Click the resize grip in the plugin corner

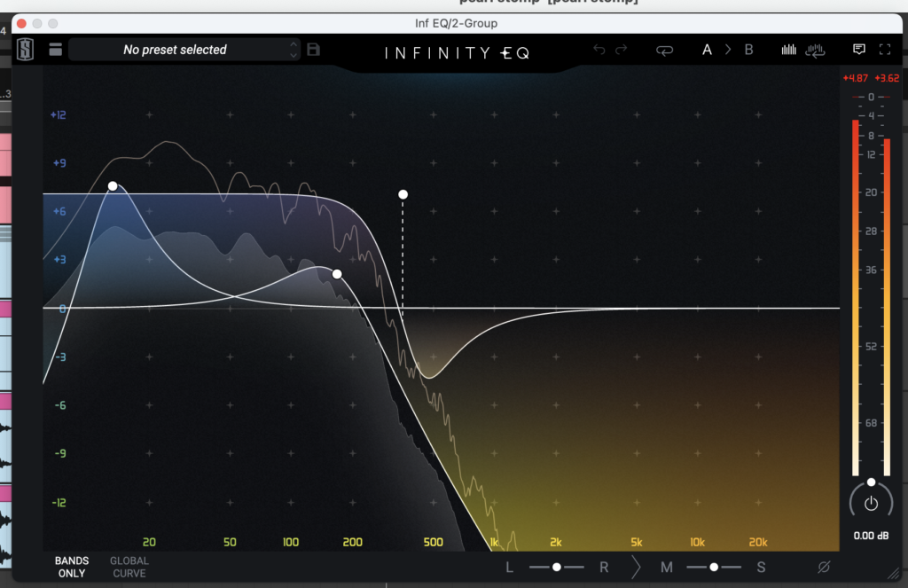coord(894,574)
